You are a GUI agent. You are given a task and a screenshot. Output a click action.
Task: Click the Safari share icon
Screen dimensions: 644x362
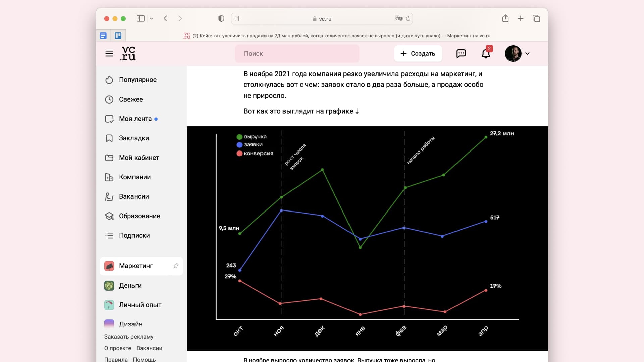point(505,19)
